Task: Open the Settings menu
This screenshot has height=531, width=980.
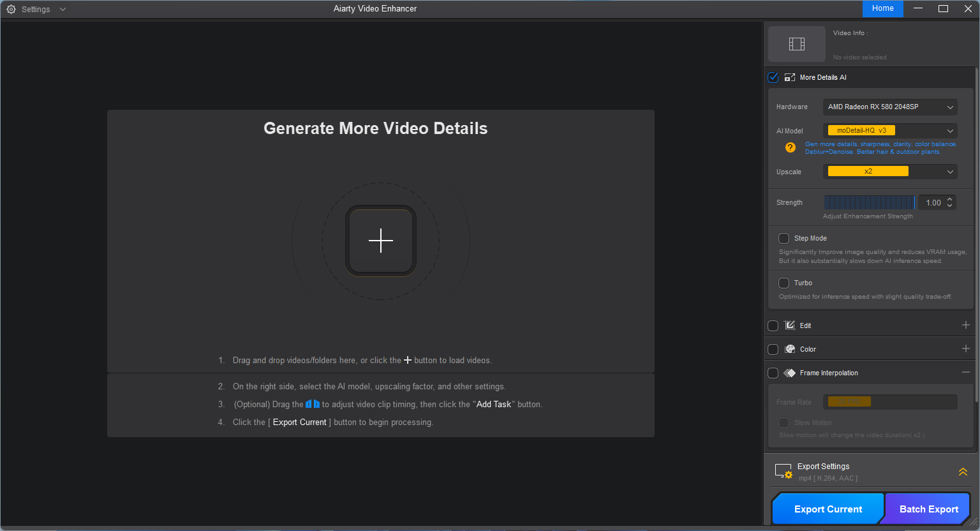Action: coord(36,9)
